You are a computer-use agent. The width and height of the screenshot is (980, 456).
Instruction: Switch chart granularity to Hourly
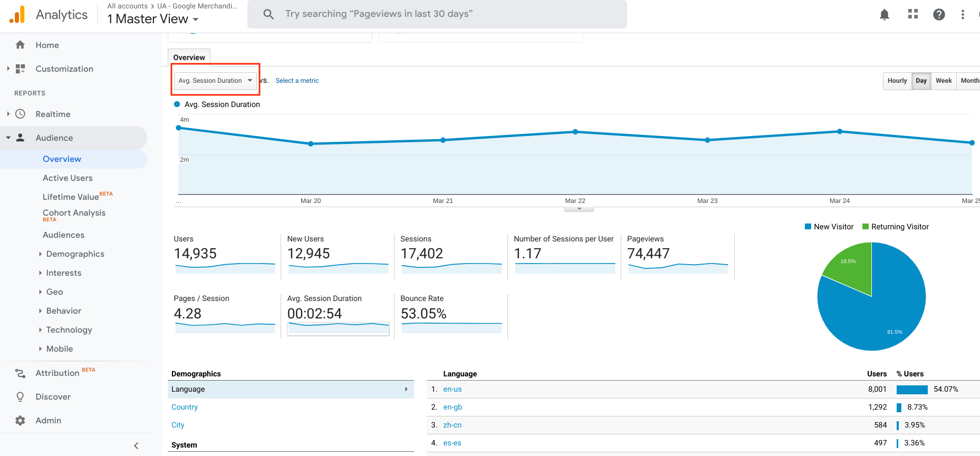(x=897, y=81)
